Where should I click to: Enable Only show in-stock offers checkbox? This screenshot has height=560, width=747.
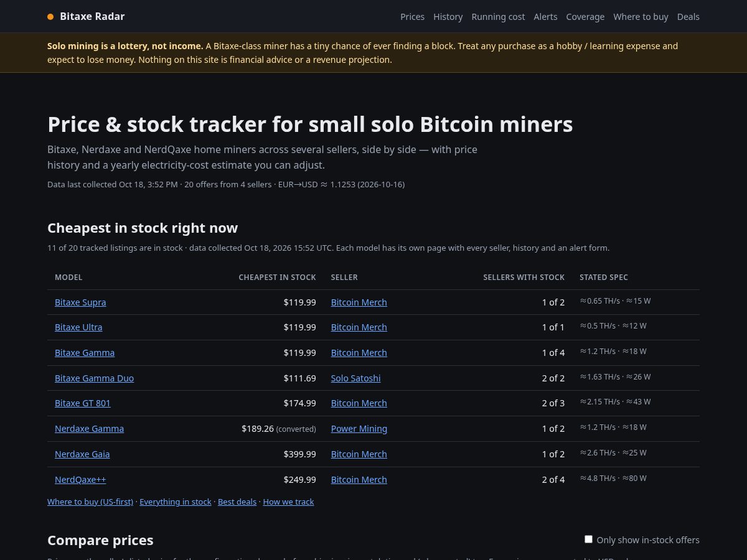coord(588,539)
